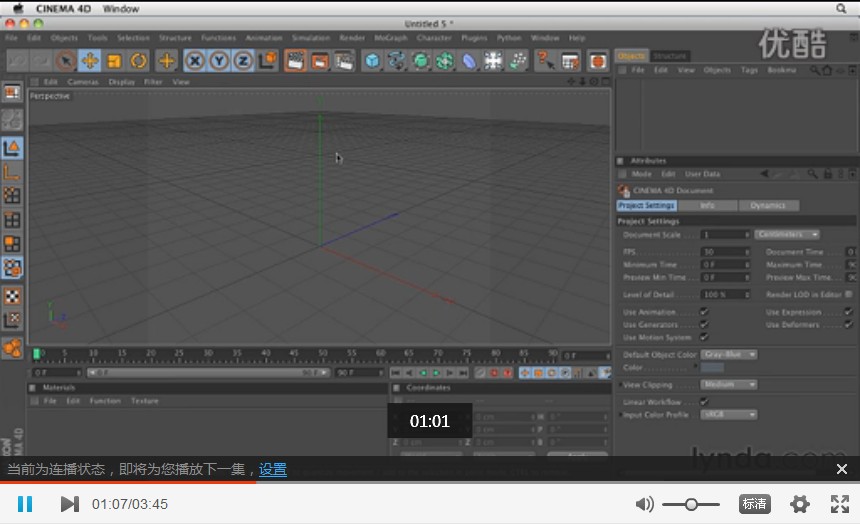860x524 pixels.
Task: Toggle Use Animation checkbox
Action: (704, 312)
